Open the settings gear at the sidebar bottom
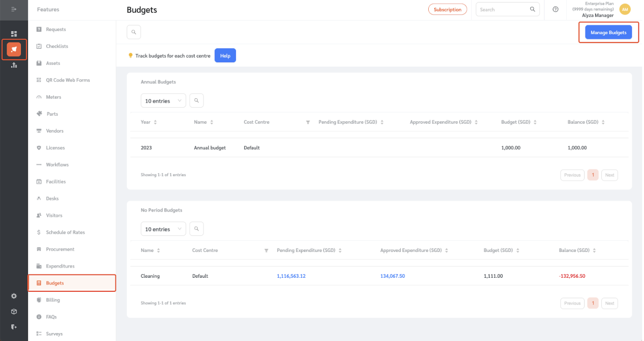 pyautogui.click(x=14, y=296)
